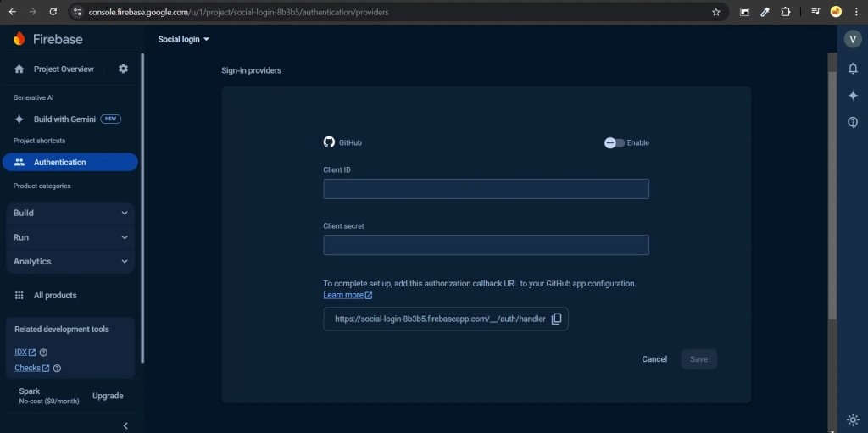868x433 pixels.
Task: Open the Social login project dropdown
Action: point(183,39)
